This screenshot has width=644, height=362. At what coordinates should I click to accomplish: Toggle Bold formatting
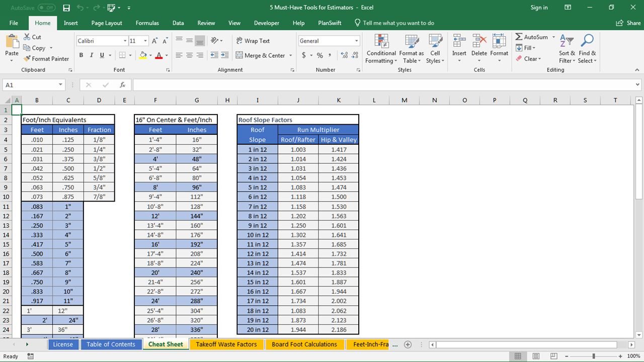[x=81, y=55]
